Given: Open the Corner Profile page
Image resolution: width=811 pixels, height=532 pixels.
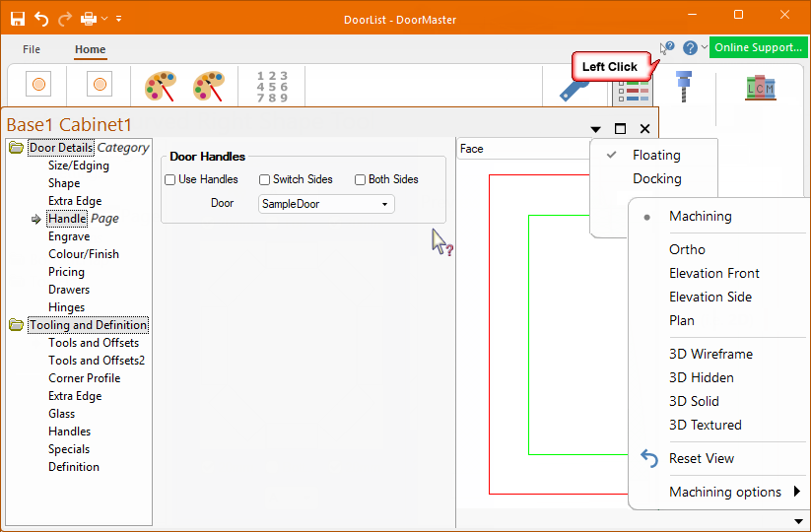Looking at the screenshot, I should point(85,378).
